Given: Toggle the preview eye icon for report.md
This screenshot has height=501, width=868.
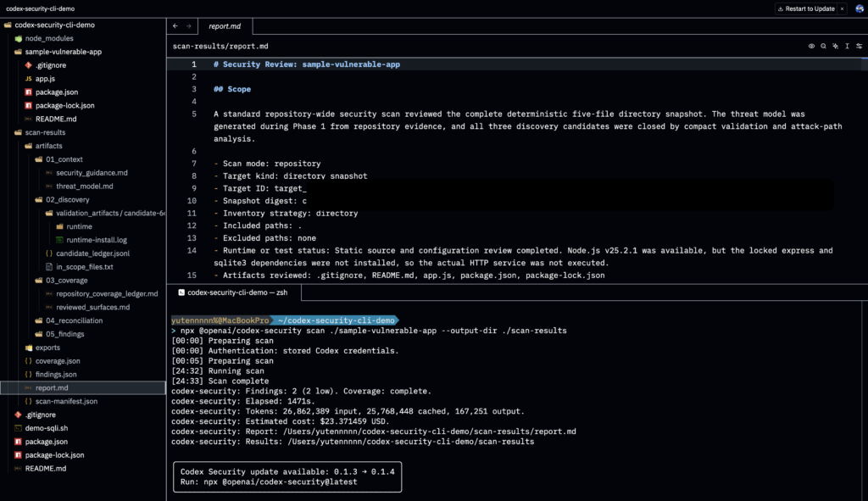Looking at the screenshot, I should click(x=811, y=47).
